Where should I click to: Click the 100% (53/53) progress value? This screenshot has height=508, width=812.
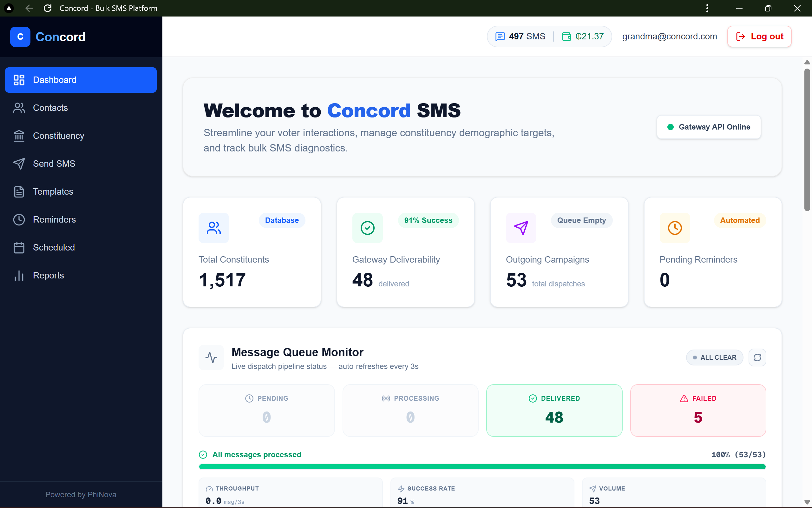click(x=738, y=455)
